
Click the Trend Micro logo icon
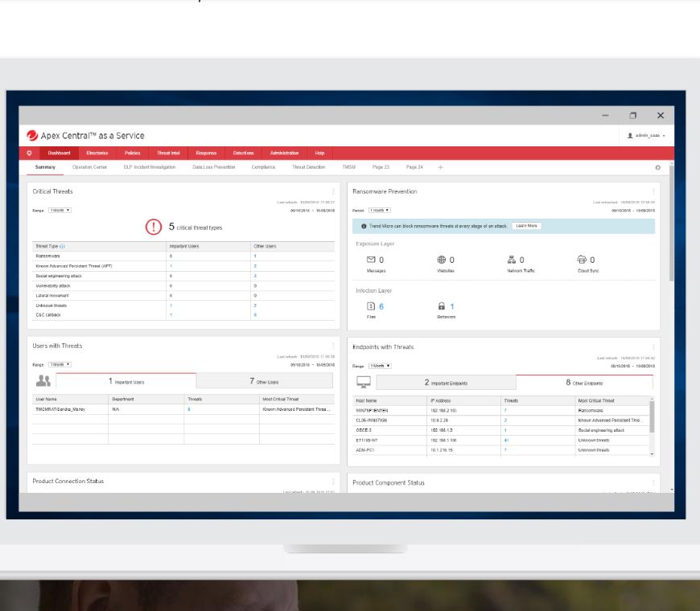[x=31, y=135]
